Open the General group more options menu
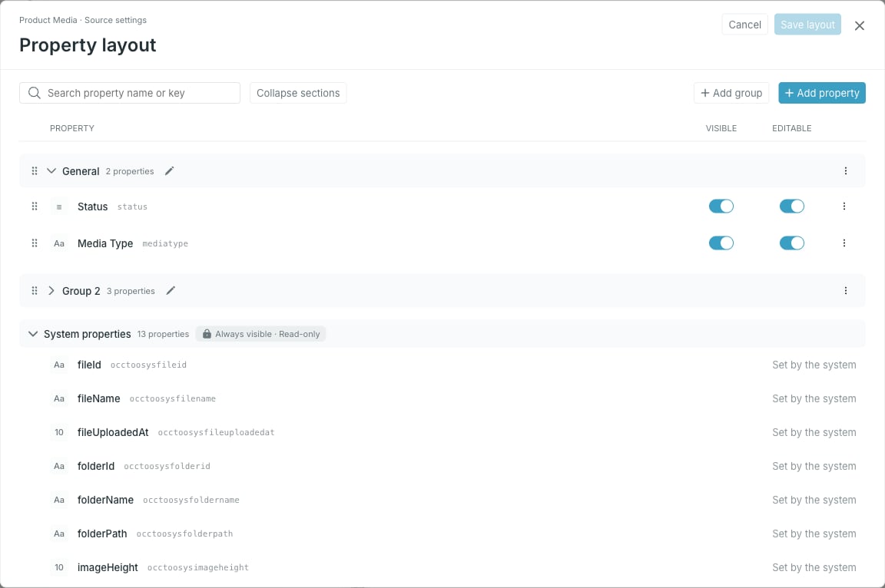 (846, 171)
